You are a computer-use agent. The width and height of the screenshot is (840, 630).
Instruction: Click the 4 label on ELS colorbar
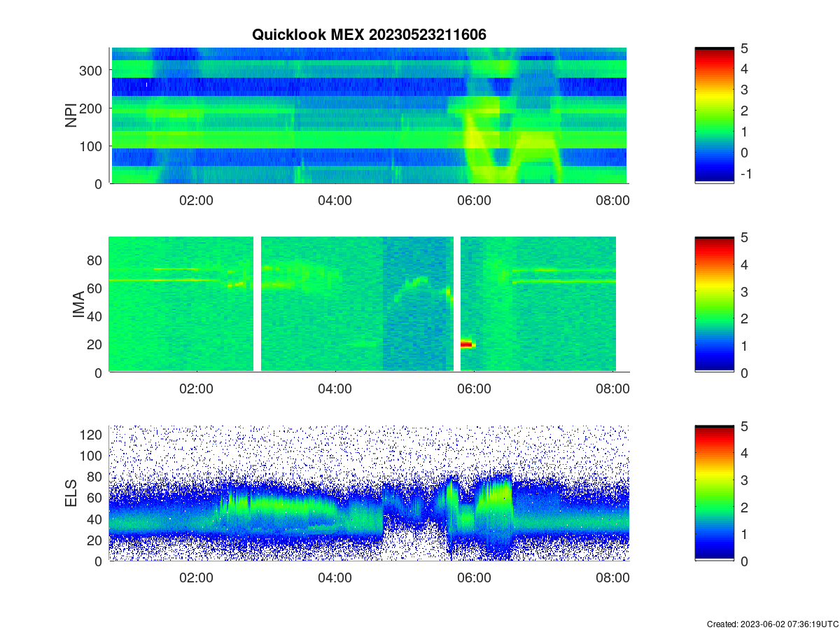[x=744, y=452]
